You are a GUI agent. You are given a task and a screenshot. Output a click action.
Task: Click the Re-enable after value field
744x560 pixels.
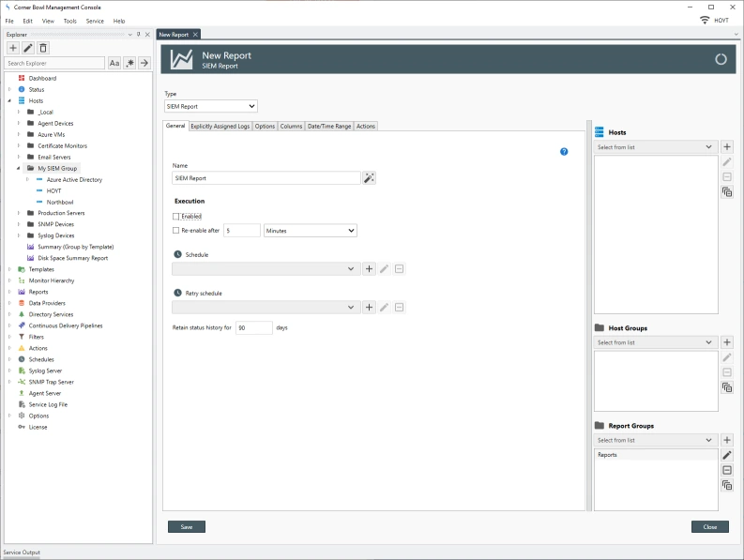(242, 231)
